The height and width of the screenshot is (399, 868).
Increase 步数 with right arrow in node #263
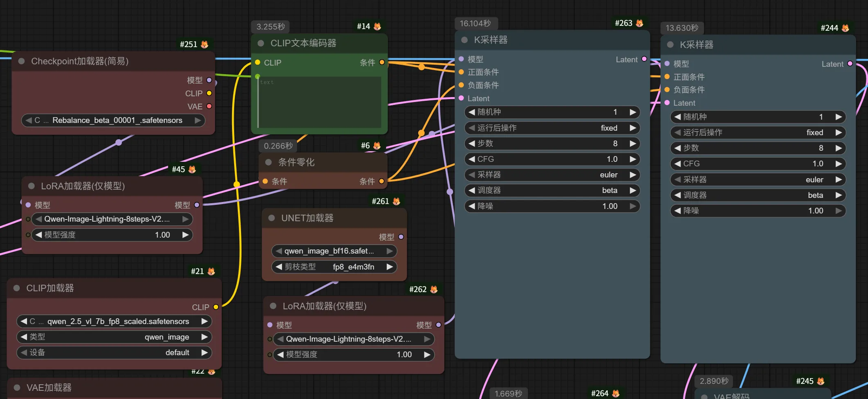[x=633, y=144]
